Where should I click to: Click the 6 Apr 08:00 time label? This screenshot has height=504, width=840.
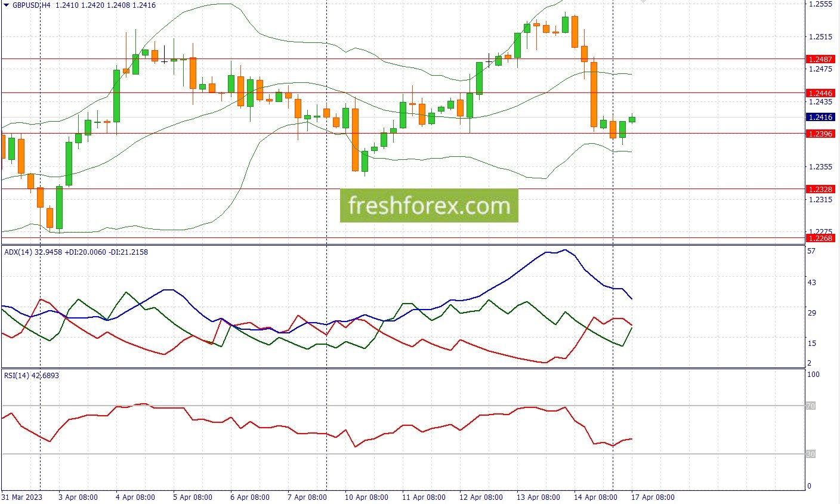[250, 497]
